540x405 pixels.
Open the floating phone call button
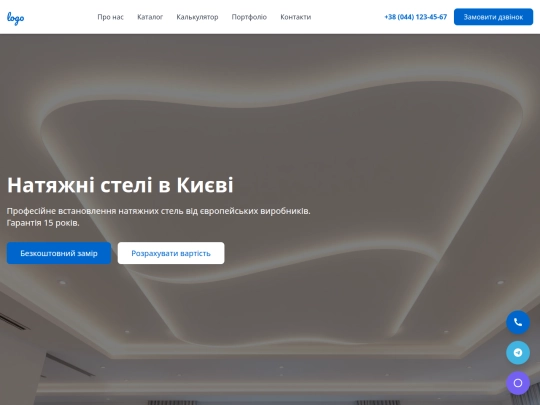point(518,322)
